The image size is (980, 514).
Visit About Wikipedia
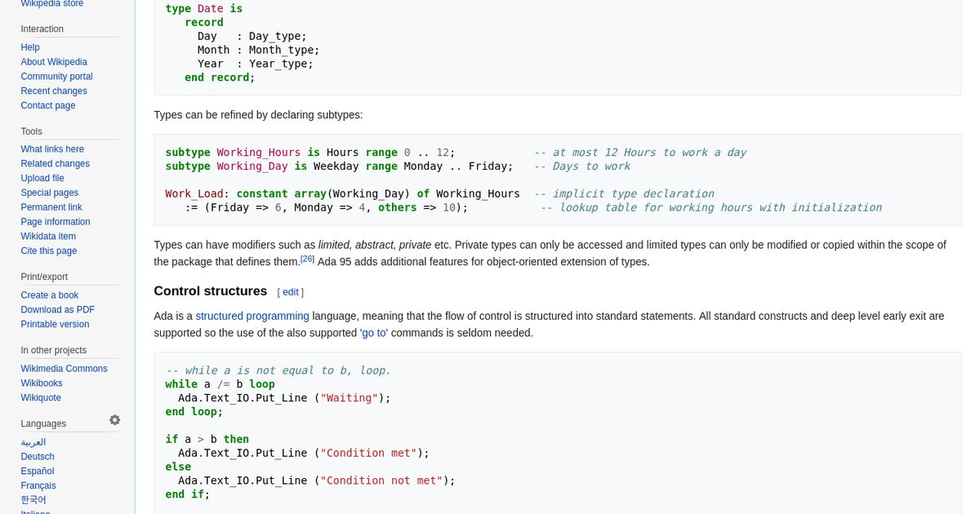54,62
